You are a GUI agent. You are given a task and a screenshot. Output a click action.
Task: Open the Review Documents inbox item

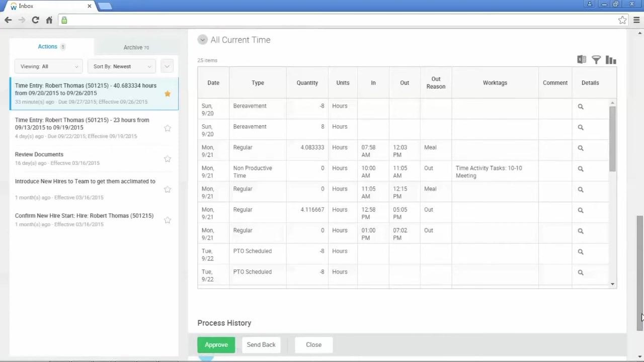coord(94,159)
